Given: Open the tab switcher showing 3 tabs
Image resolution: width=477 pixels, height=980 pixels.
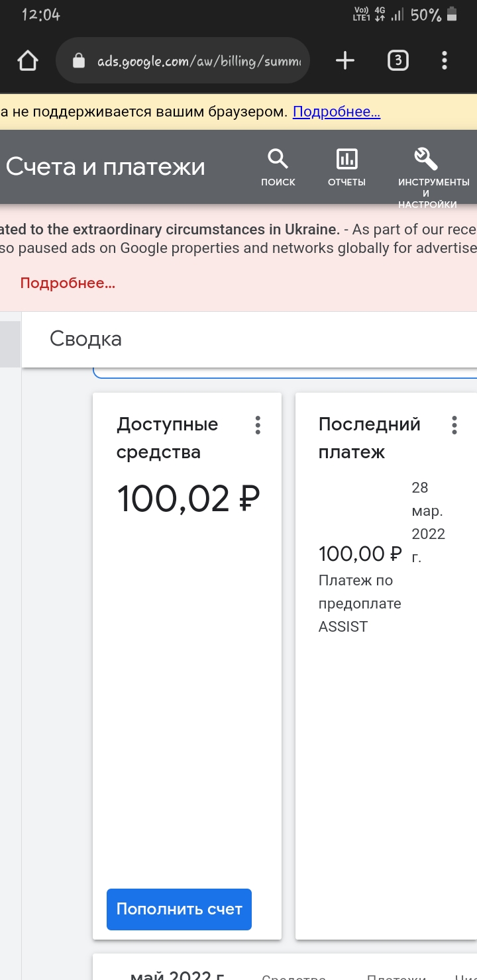Looking at the screenshot, I should [x=397, y=61].
